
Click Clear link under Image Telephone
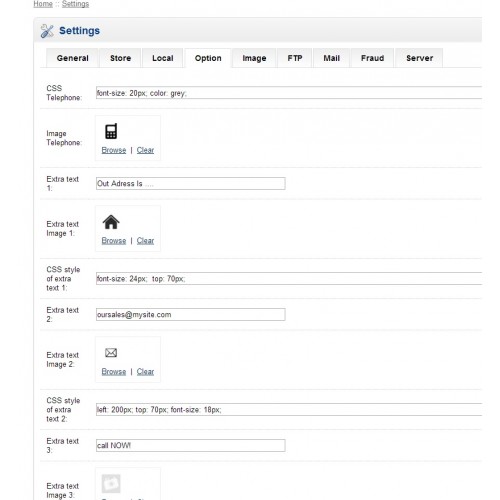pos(145,150)
